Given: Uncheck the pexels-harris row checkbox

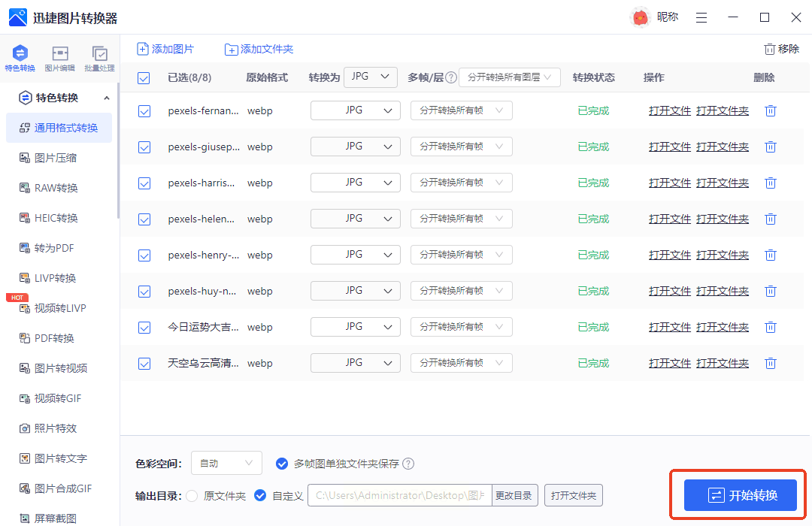Looking at the screenshot, I should 144,183.
